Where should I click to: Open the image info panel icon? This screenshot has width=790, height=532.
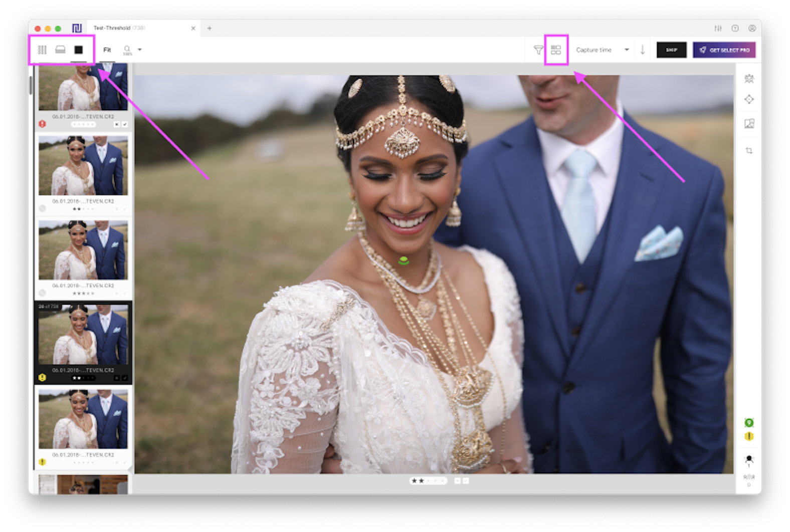tap(749, 123)
